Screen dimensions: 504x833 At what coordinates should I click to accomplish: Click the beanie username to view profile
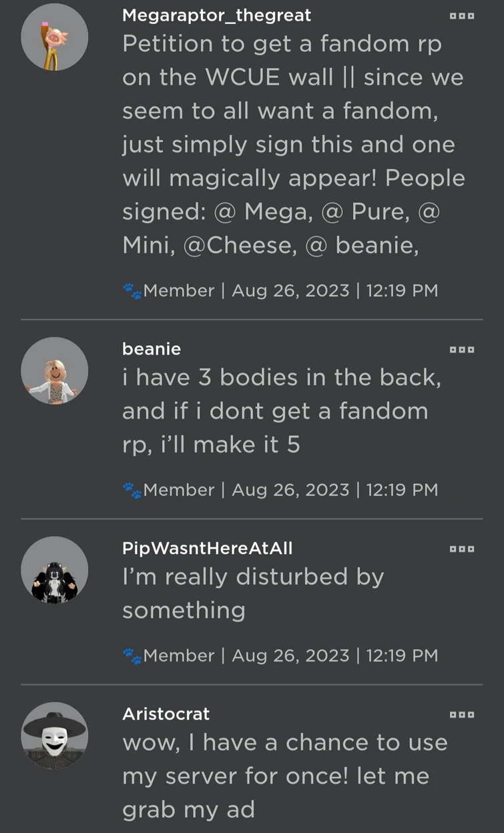coord(152,348)
